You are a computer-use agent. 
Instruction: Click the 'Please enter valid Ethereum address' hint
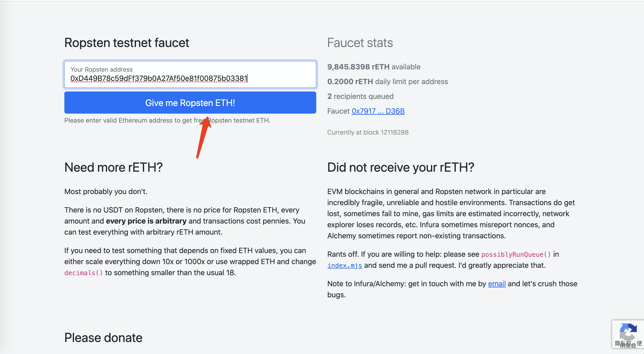(x=167, y=120)
